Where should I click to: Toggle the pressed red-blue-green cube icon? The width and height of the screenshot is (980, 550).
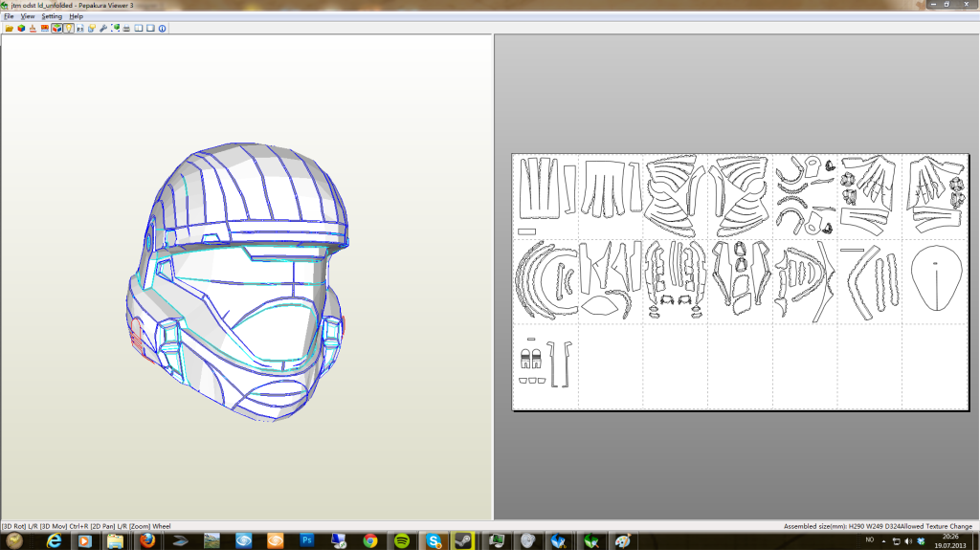pos(56,28)
